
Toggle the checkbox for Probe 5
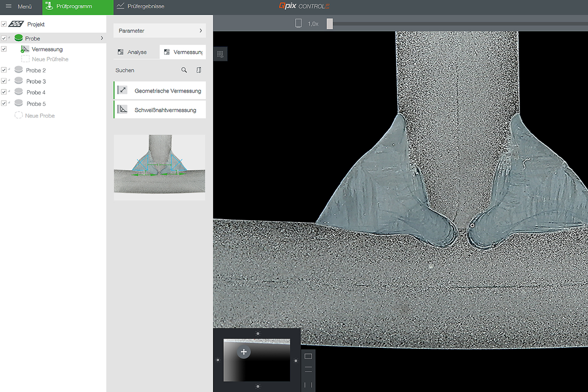(4, 103)
